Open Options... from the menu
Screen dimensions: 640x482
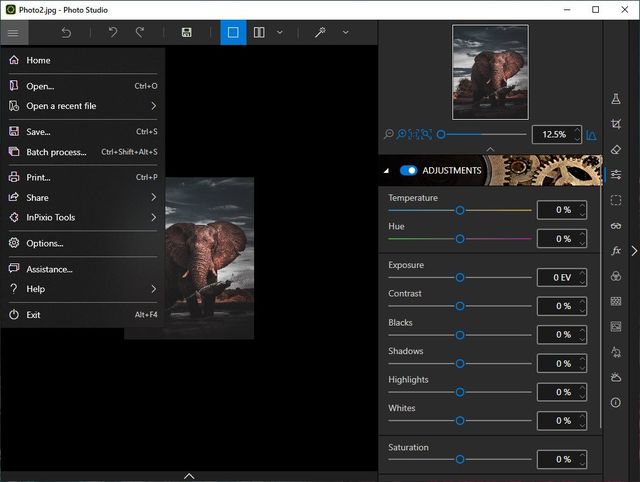point(83,243)
